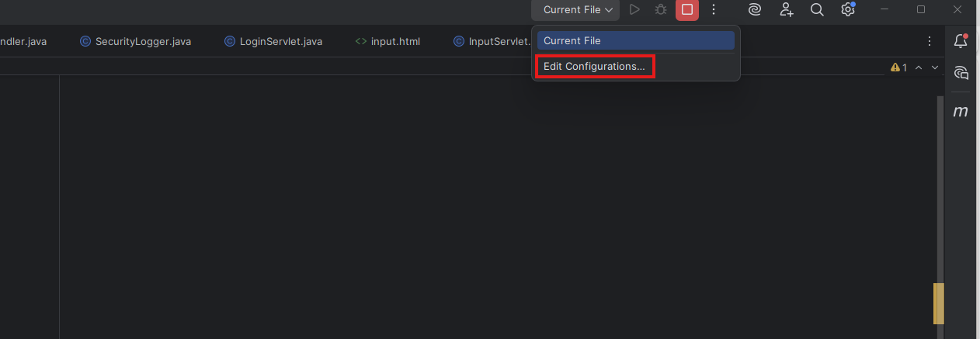The image size is (980, 339).
Task: Stop the running process with red square
Action: click(x=687, y=10)
